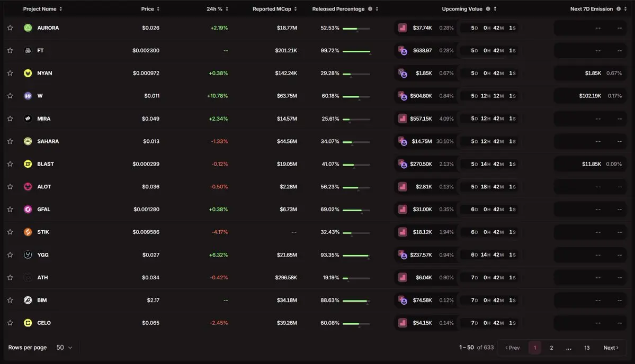Click the Next page button

point(611,348)
